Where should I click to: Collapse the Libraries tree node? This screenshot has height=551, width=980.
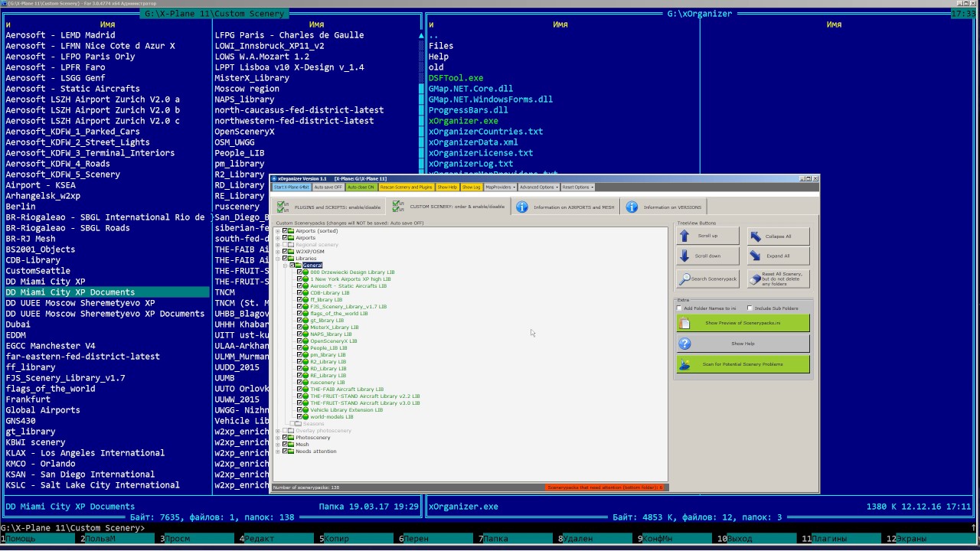point(278,258)
